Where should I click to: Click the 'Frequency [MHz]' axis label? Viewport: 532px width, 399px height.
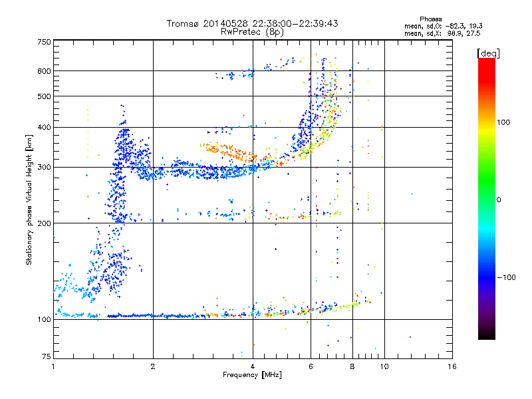click(252, 375)
